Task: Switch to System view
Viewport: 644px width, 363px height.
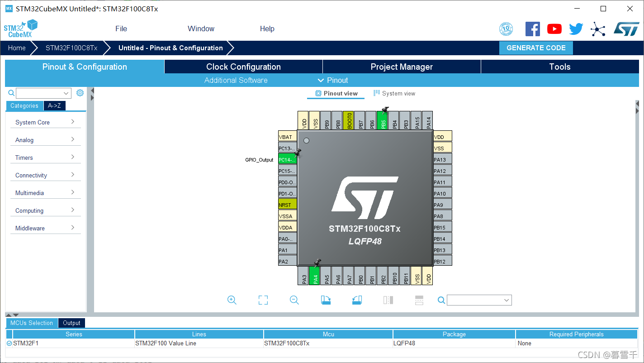Action: click(394, 93)
